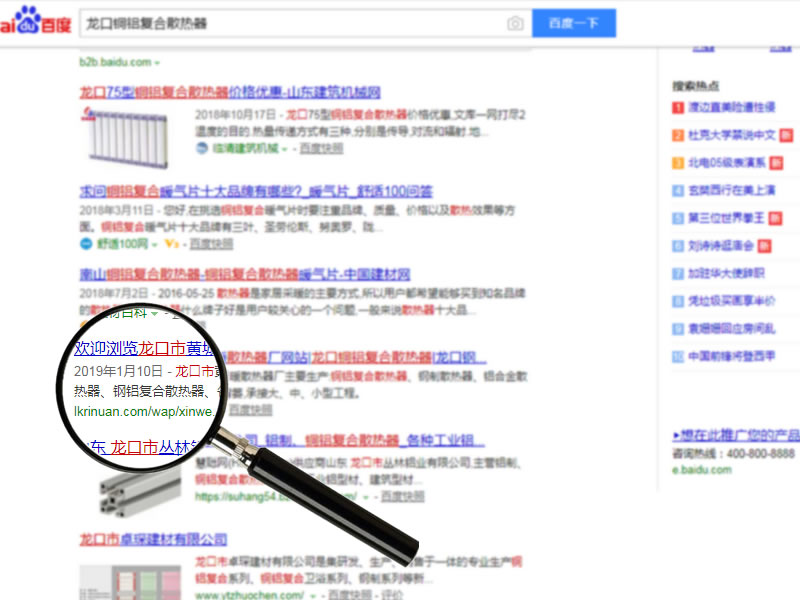Viewport: 800px width, 600px height.
Task: Click the 新 badge beside 北电05级表演系
Action: [776, 163]
